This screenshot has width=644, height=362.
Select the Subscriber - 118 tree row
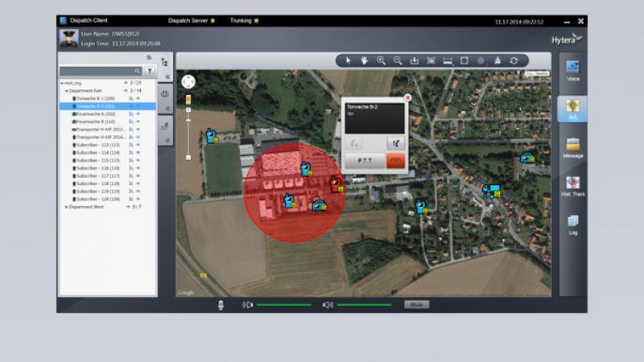pos(108,184)
